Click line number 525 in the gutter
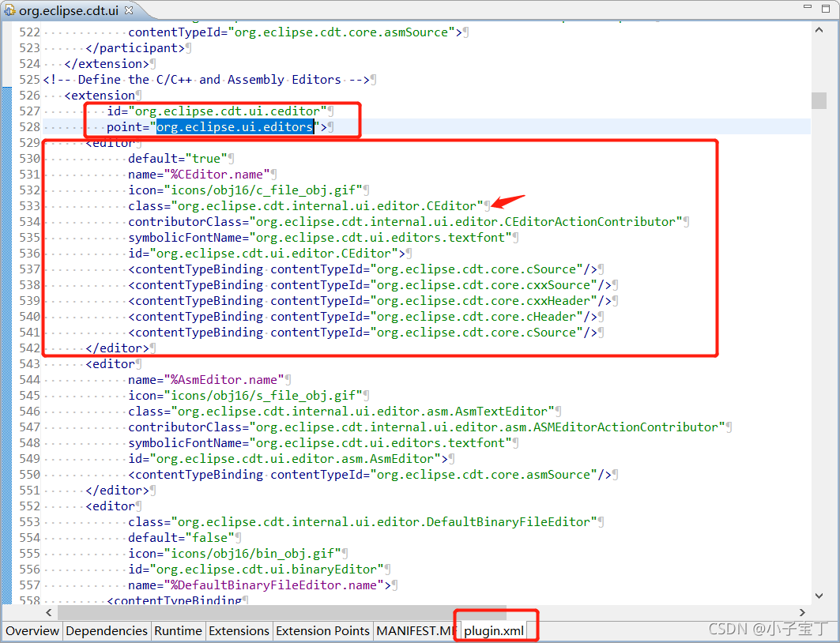840x643 pixels. [29, 80]
